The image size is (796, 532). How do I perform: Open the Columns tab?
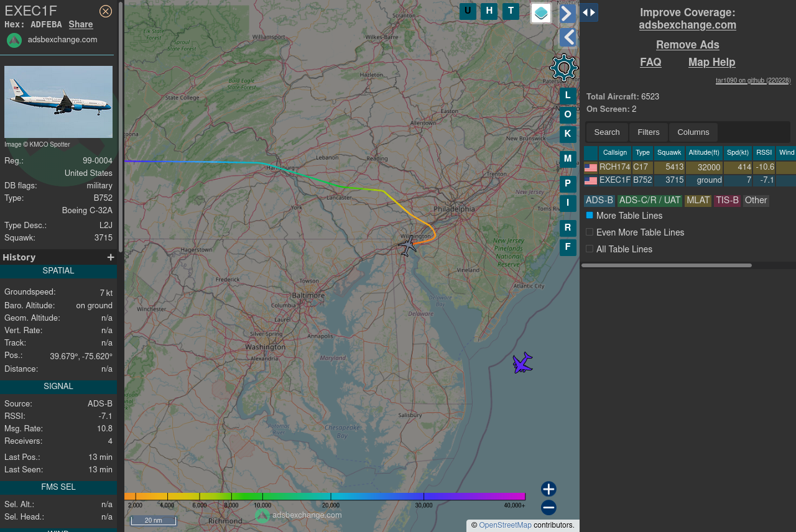pyautogui.click(x=693, y=132)
